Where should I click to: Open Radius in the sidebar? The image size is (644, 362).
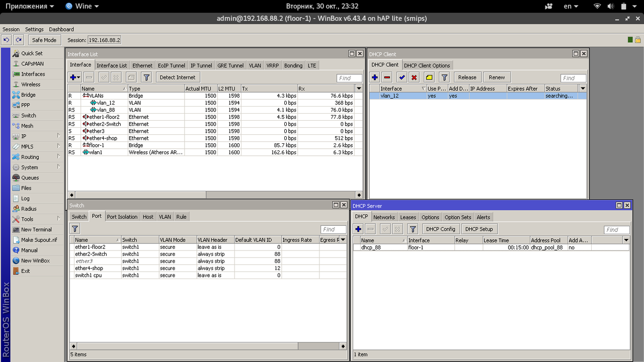pos(29,209)
